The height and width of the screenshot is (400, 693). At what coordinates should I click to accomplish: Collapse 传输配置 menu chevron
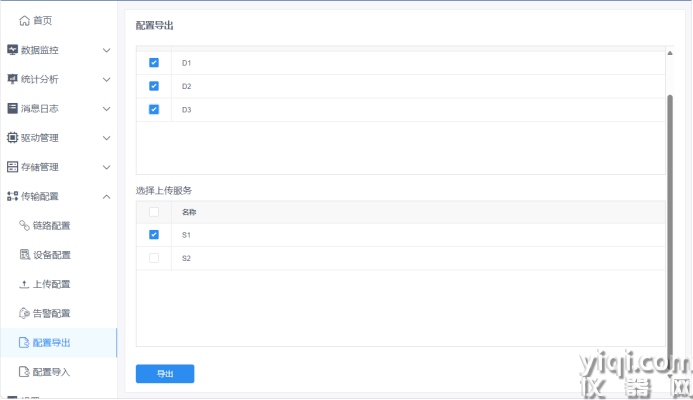(x=107, y=197)
